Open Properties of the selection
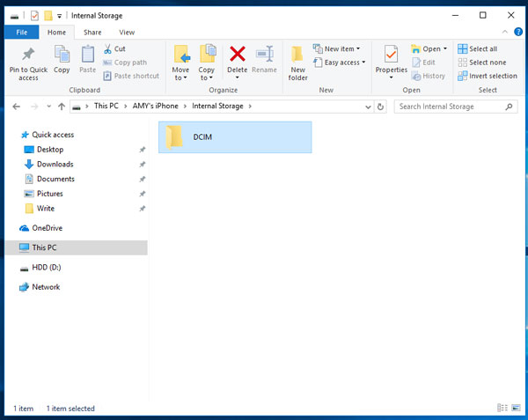The width and height of the screenshot is (528, 420). pyautogui.click(x=391, y=59)
